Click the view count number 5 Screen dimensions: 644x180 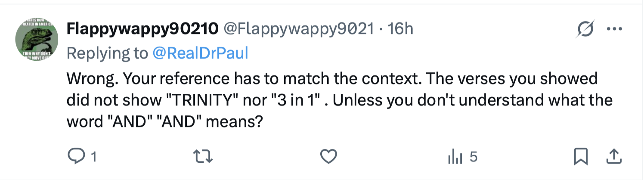473,157
